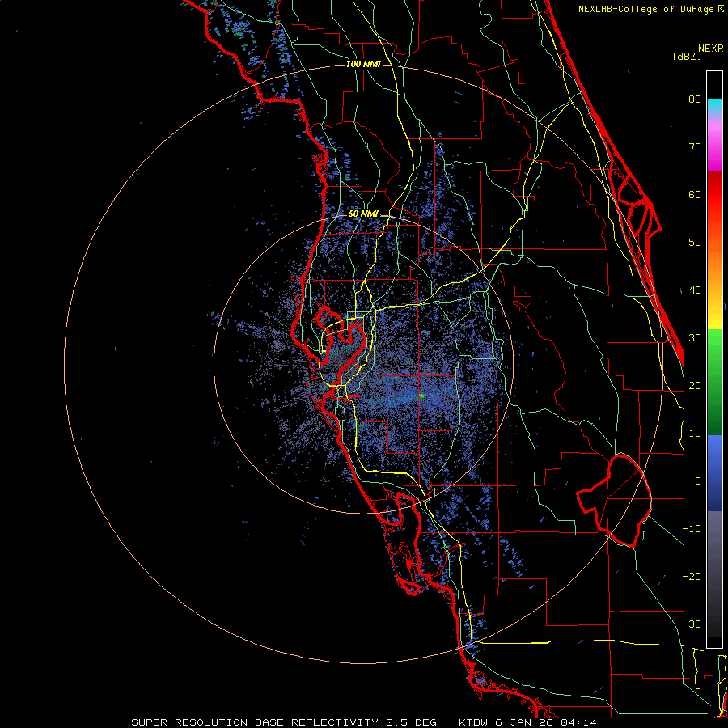
Task: Click the -20 value on dBZ scale
Action: (692, 577)
